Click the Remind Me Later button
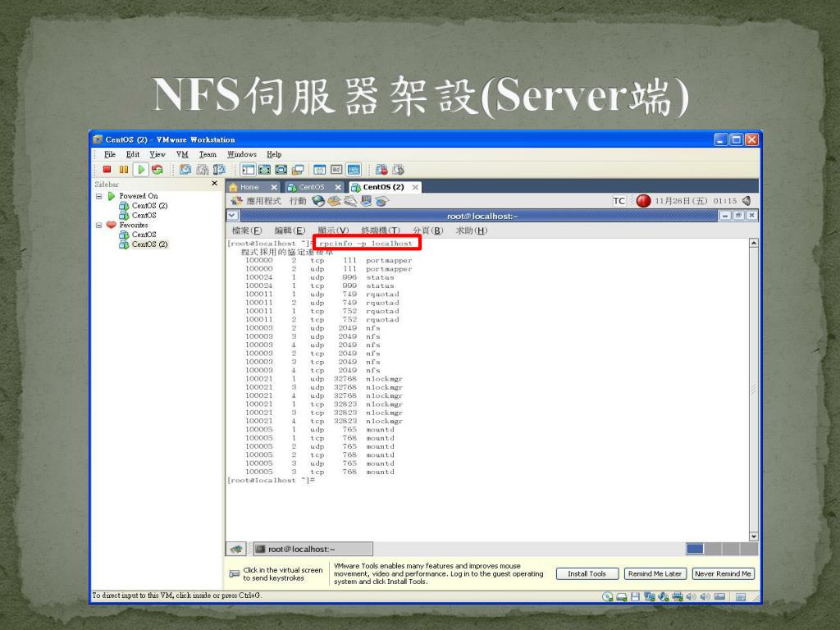The image size is (840, 630). pyautogui.click(x=655, y=573)
